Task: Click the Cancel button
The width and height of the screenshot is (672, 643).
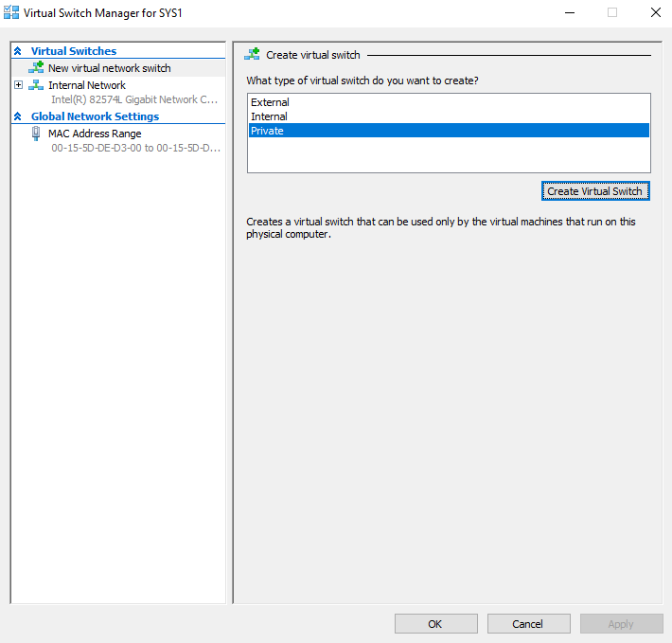Action: 528,624
